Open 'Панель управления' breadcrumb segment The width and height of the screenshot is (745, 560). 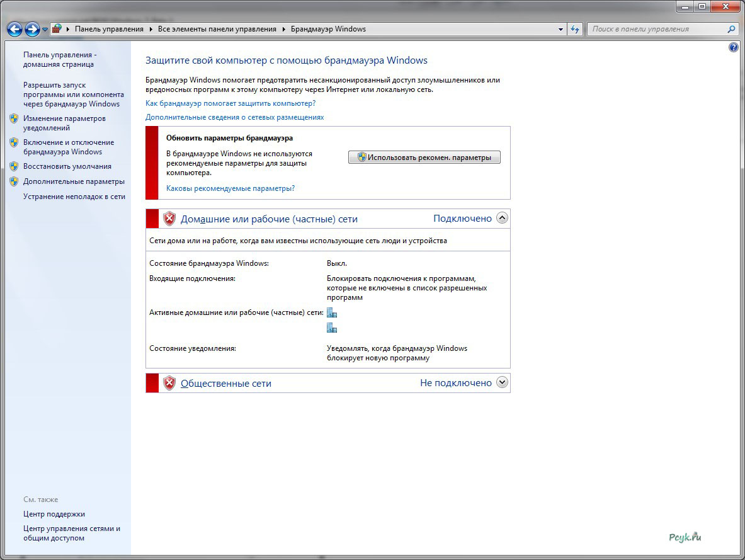point(109,29)
